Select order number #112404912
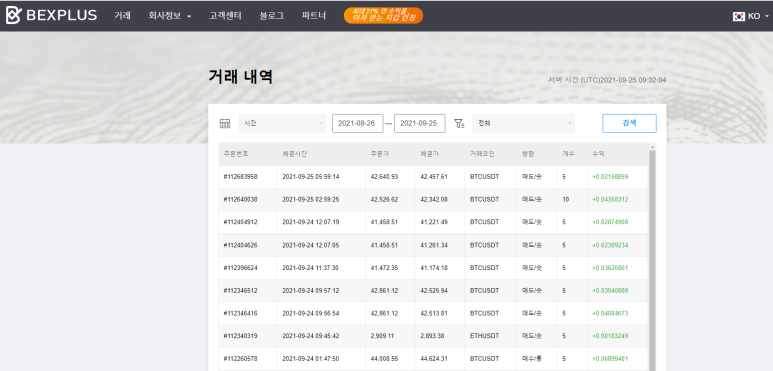The image size is (773, 371). coord(241,222)
